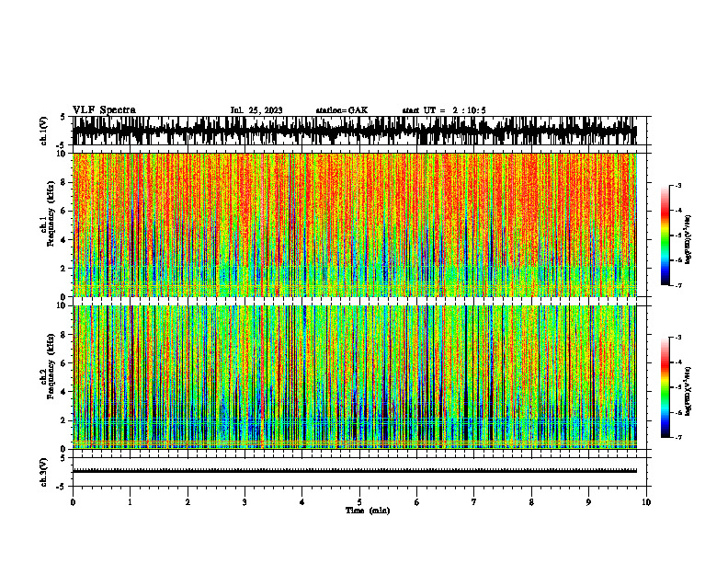This screenshot has width=728, height=563.
Task: Click the ch.2 spectrogram color scale bar
Action: tap(665, 387)
